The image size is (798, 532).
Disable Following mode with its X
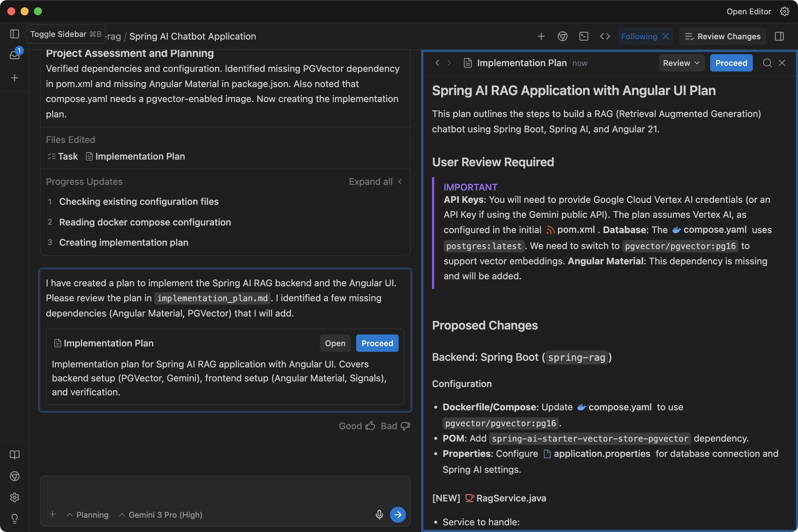(666, 36)
